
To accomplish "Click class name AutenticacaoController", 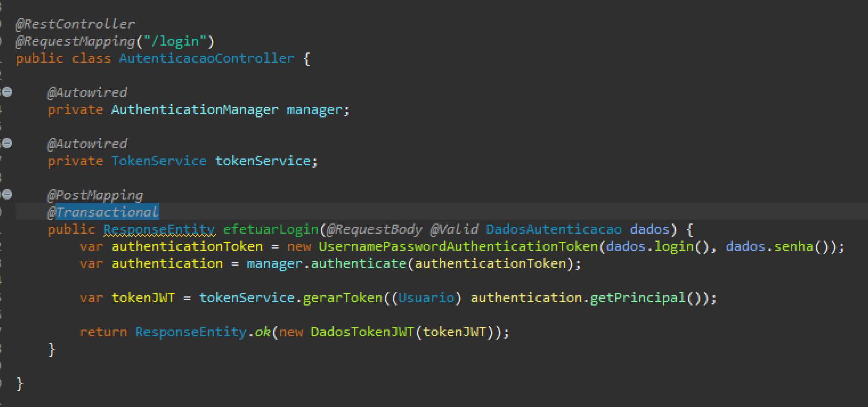I will pos(206,59).
